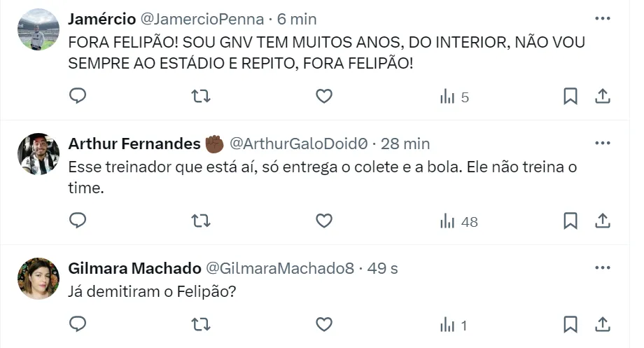Like Arthur Fernandes' tweet
Image resolution: width=644 pixels, height=348 pixels.
tap(323, 221)
